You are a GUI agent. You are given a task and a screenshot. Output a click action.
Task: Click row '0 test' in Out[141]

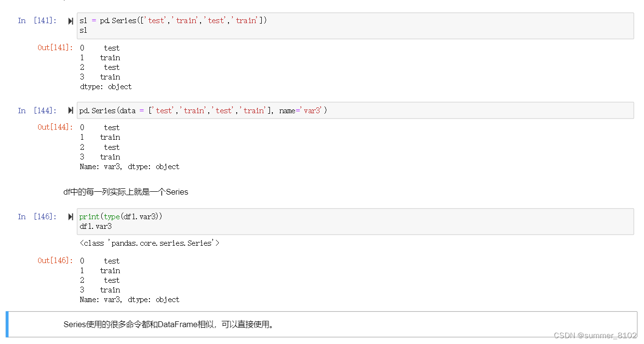tap(100, 48)
